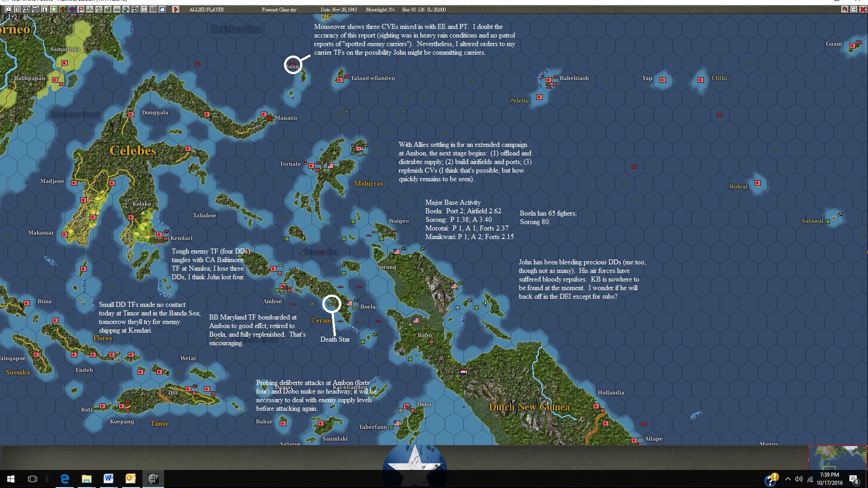Viewport: 868px width, 488px height.
Task: Click the Manado base label
Action: click(x=286, y=118)
